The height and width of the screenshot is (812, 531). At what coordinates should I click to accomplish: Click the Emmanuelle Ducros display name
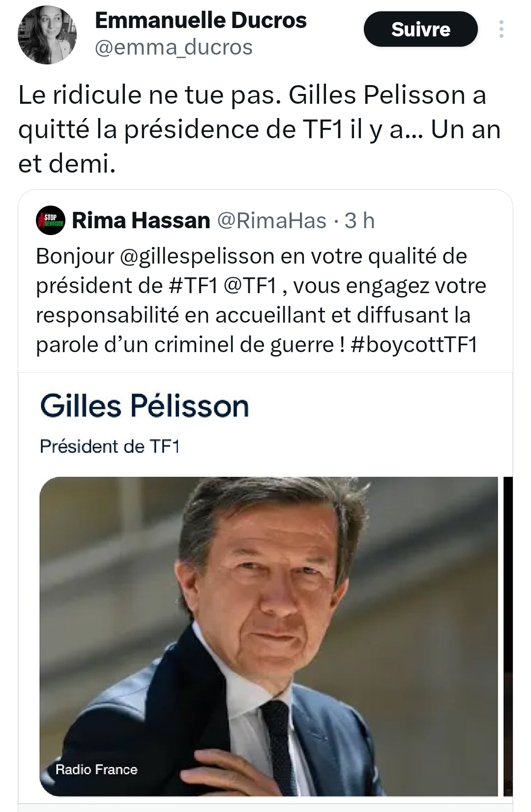[201, 21]
